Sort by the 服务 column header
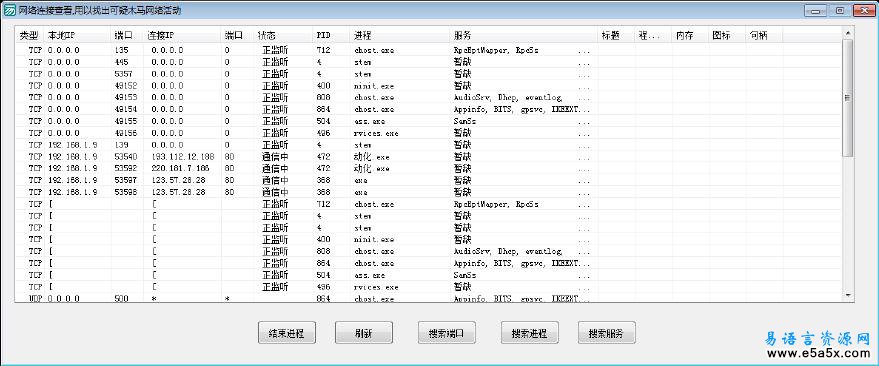Viewport: 879px width, 366px height. 524,35
